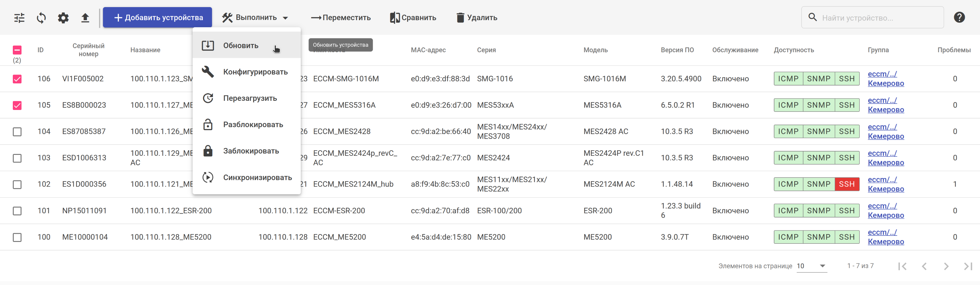Click the red SSH status badge
The width and height of the screenshot is (980, 285).
coord(846,185)
